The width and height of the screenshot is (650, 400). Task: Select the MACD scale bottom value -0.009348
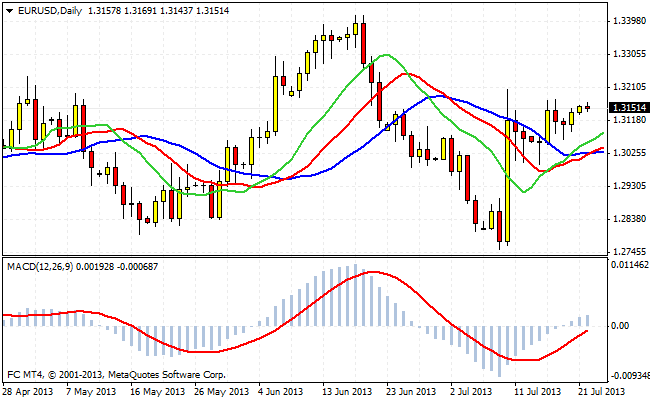(631, 376)
